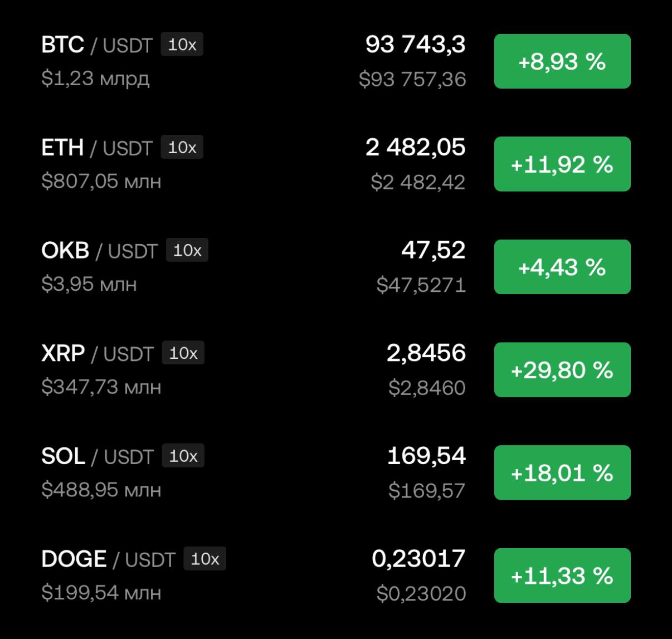This screenshot has width=672, height=639.
Task: Click the +18,01 % change button
Action: [562, 472]
